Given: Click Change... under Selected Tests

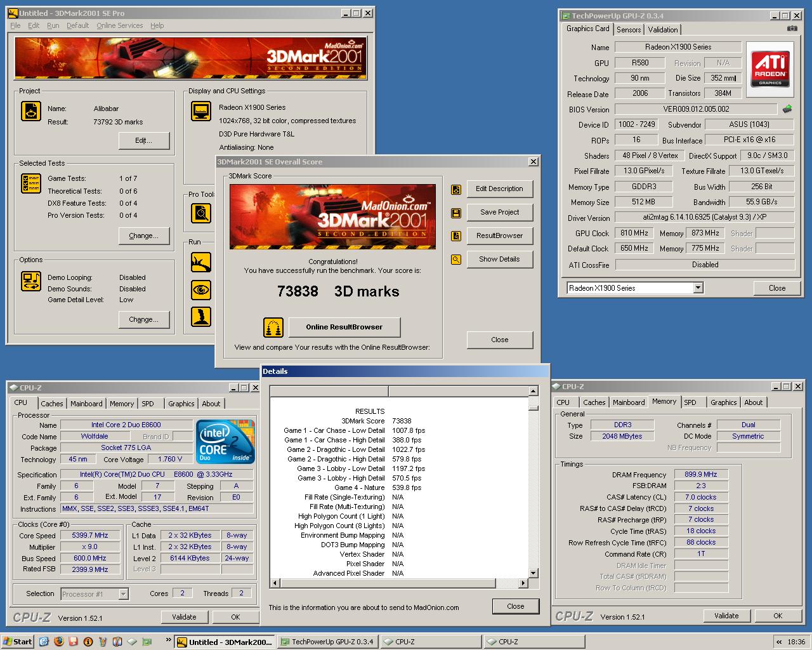Looking at the screenshot, I should click(x=143, y=235).
